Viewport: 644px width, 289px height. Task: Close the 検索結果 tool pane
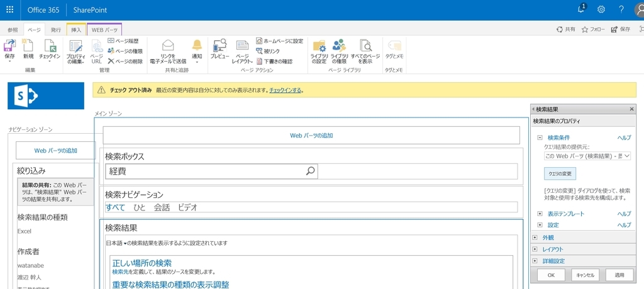[631, 109]
